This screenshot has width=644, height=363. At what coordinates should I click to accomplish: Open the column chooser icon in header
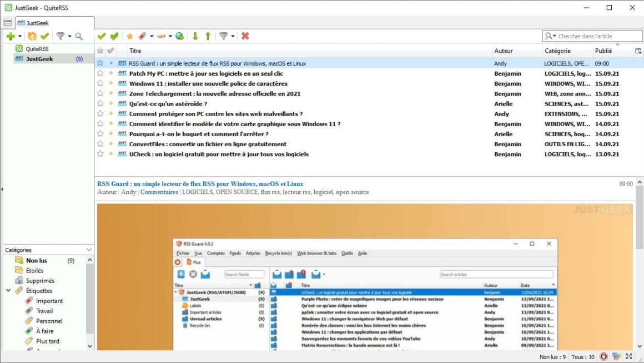click(x=638, y=51)
